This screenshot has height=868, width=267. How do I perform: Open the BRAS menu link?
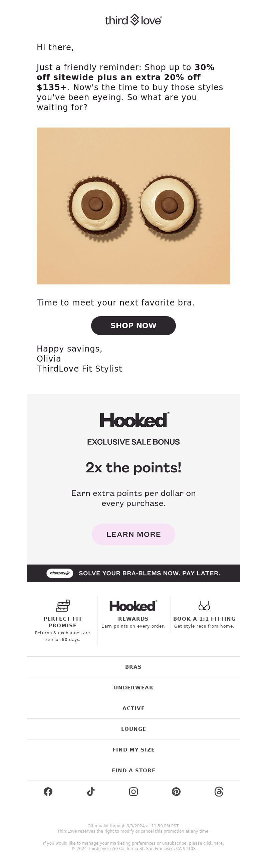pyautogui.click(x=133, y=667)
